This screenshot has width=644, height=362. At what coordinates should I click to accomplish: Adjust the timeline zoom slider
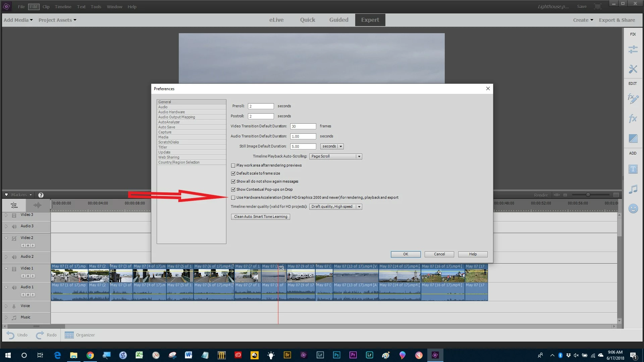click(x=588, y=195)
